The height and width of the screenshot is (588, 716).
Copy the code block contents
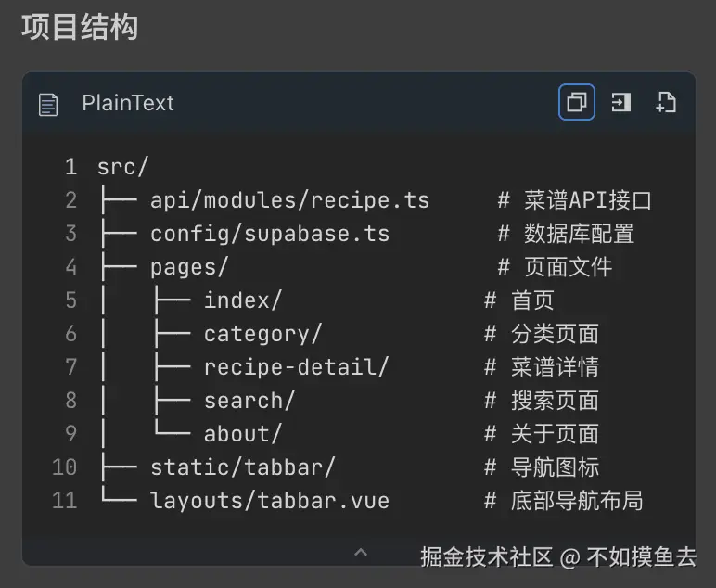click(x=576, y=102)
